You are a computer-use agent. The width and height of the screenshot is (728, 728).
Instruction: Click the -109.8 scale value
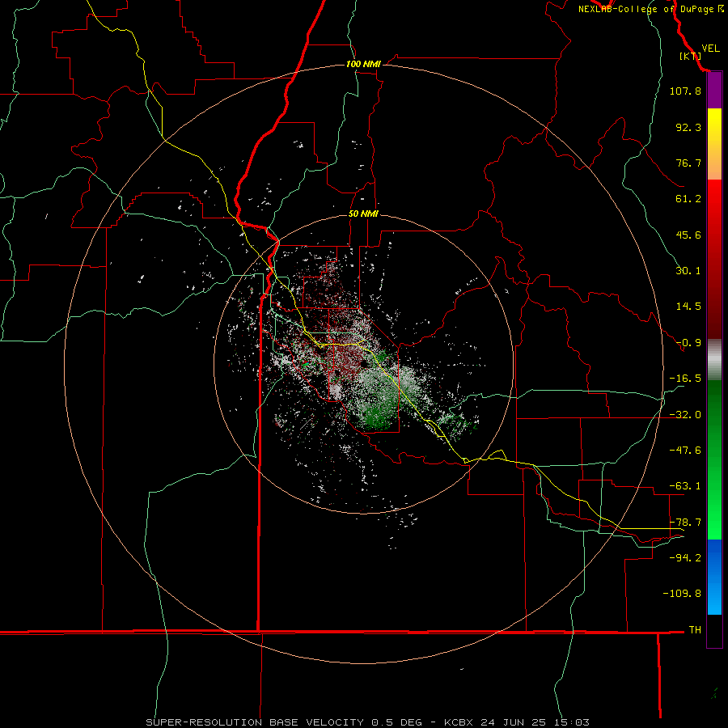(682, 594)
